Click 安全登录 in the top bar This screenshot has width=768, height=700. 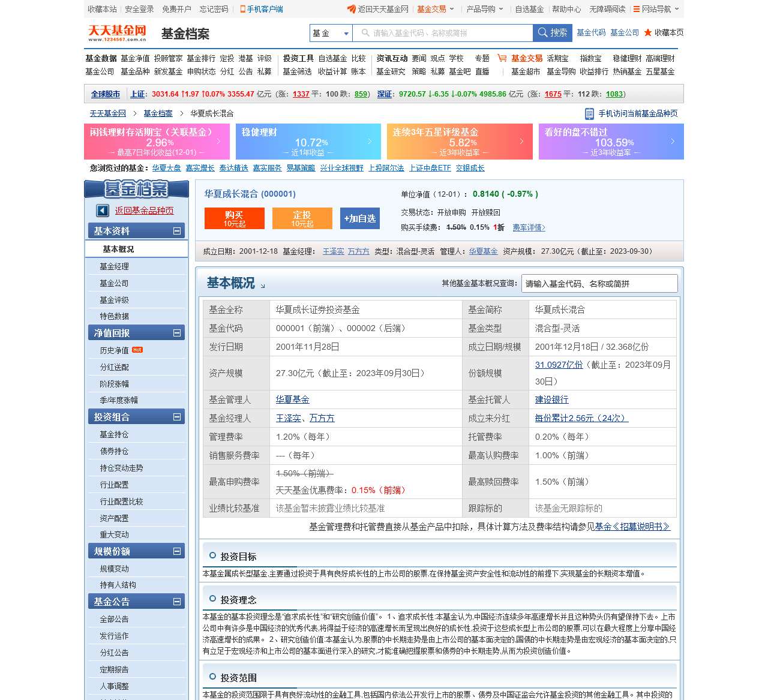pyautogui.click(x=140, y=9)
